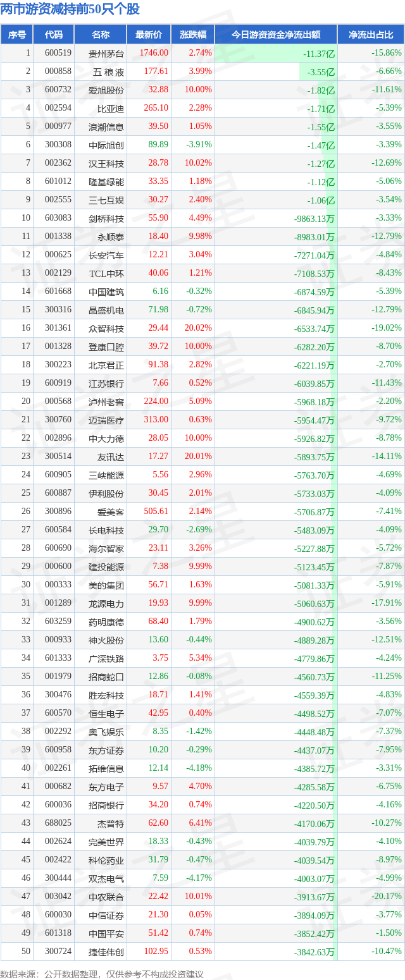Select 比亚迪 latest price 265.10
405x980 pixels.
pos(156,109)
